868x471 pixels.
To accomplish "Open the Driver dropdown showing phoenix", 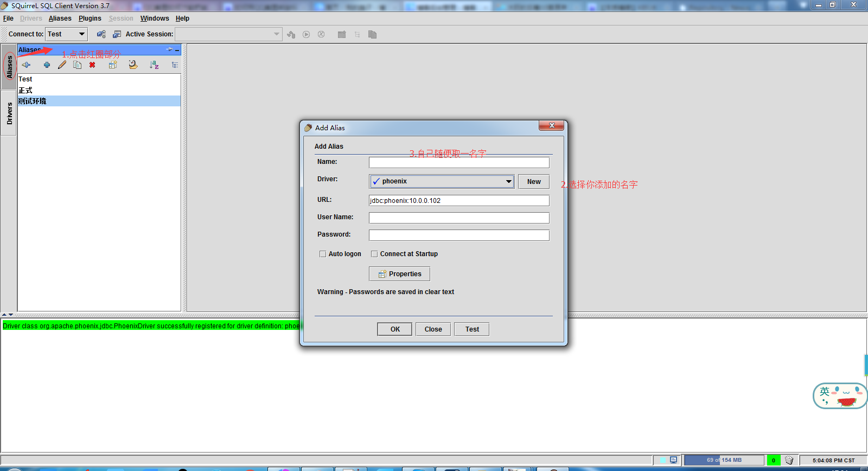I will click(442, 181).
